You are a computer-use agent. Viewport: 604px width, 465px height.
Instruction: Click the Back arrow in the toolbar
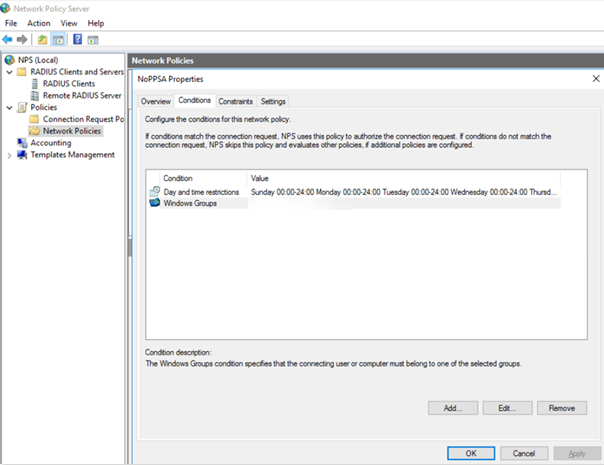pos(9,39)
